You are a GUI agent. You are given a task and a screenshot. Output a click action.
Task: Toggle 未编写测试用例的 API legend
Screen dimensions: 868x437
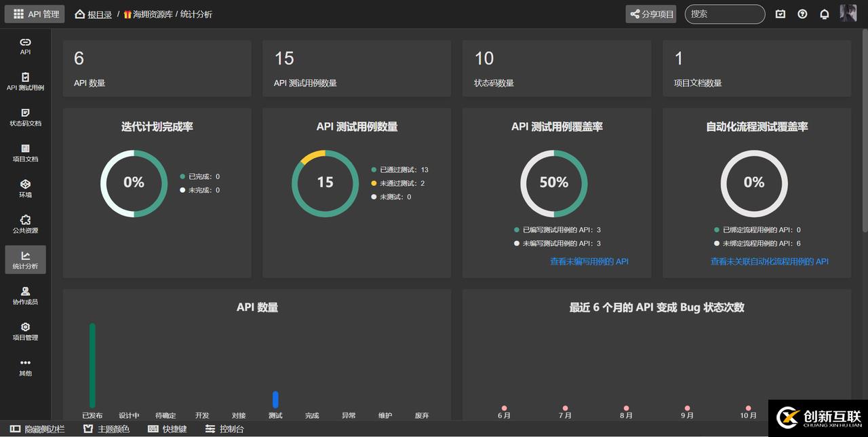(557, 244)
